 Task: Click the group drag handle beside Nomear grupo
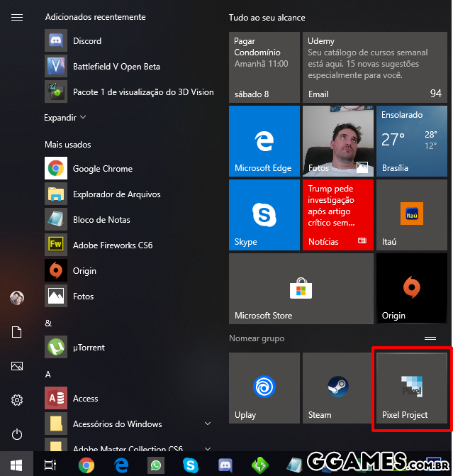[430, 338]
